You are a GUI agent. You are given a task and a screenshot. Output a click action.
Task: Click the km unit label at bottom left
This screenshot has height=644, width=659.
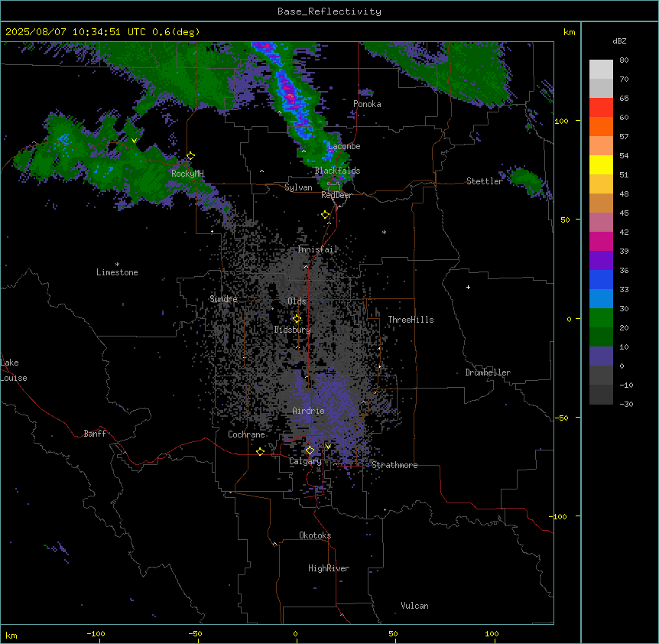click(x=11, y=635)
